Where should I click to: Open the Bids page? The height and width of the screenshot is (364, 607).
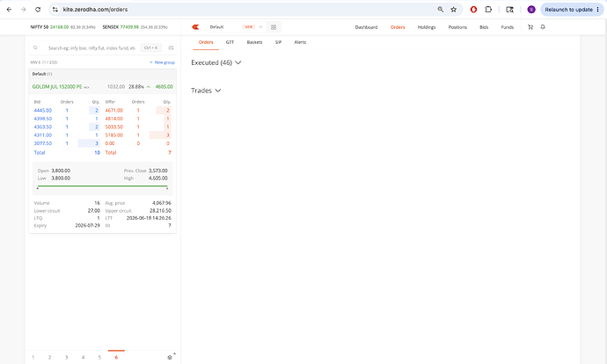[x=484, y=27]
